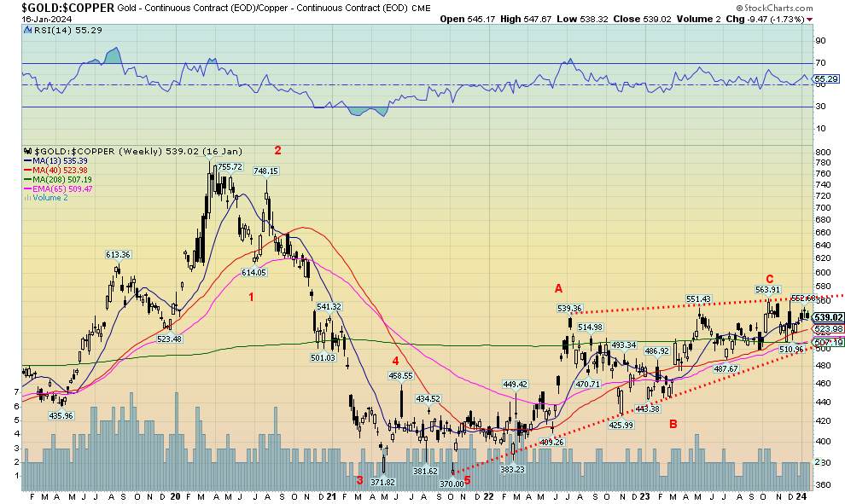845x504 pixels.
Task: Click the 539.02 current price tag
Action: point(828,316)
